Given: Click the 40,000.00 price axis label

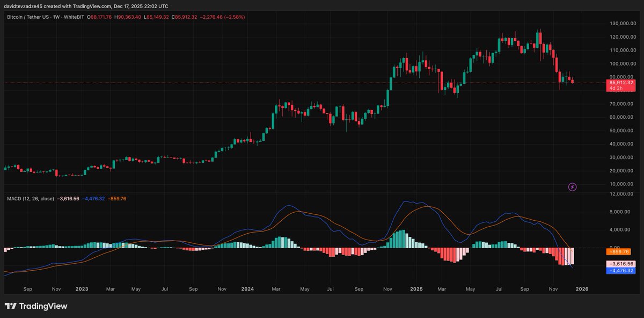Looking at the screenshot, I should click(622, 144).
